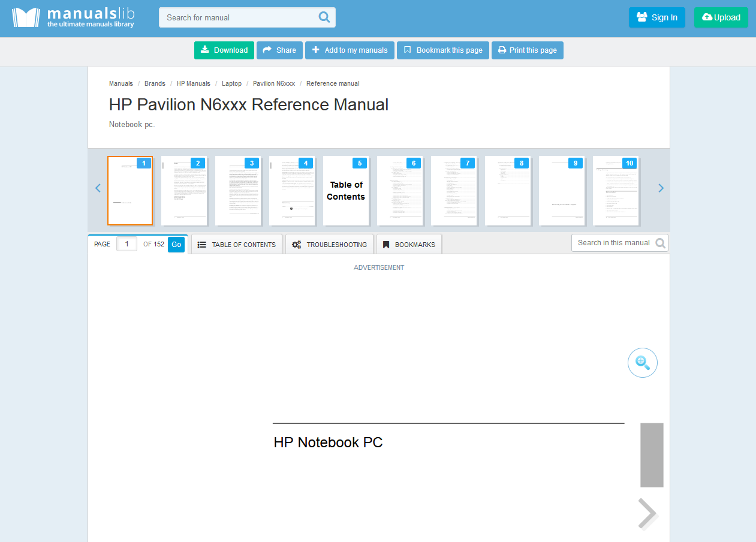Print this page

pos(528,50)
